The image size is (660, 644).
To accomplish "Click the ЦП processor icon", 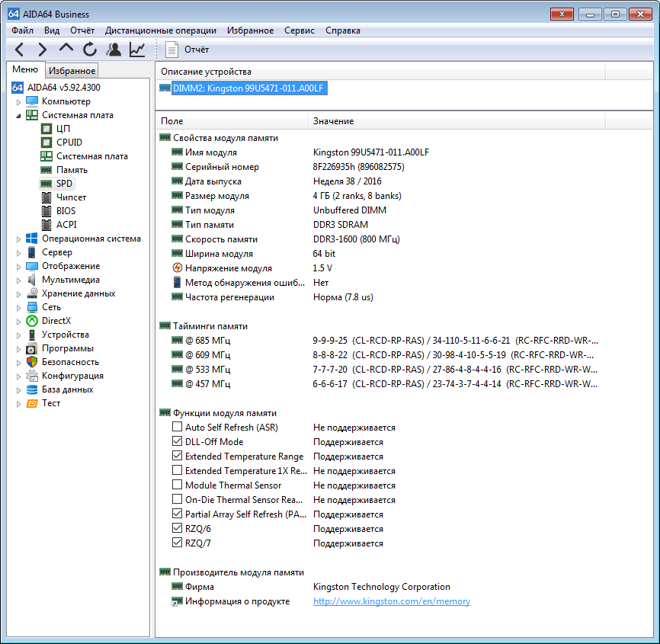I will (x=46, y=129).
